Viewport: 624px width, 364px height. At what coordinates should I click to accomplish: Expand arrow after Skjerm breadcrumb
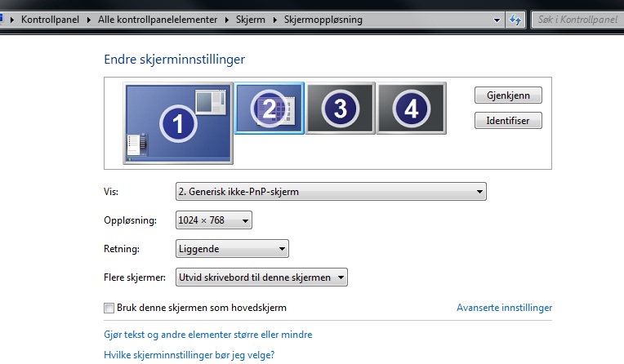pyautogui.click(x=274, y=20)
